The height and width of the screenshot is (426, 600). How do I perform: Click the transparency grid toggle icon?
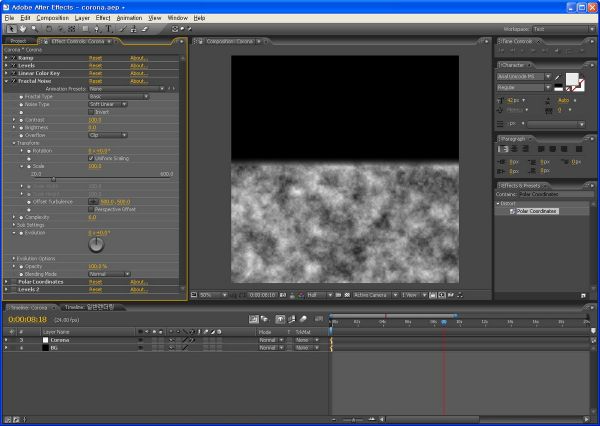(x=347, y=295)
